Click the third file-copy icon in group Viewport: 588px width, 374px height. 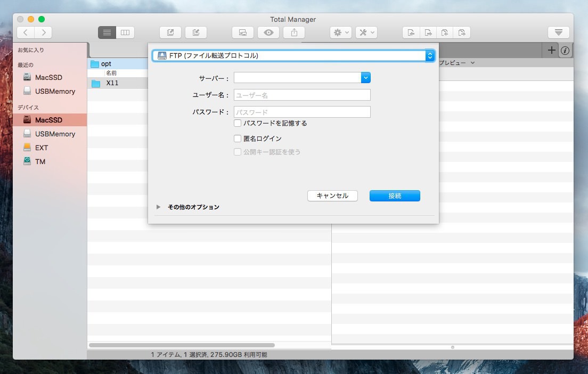point(445,32)
